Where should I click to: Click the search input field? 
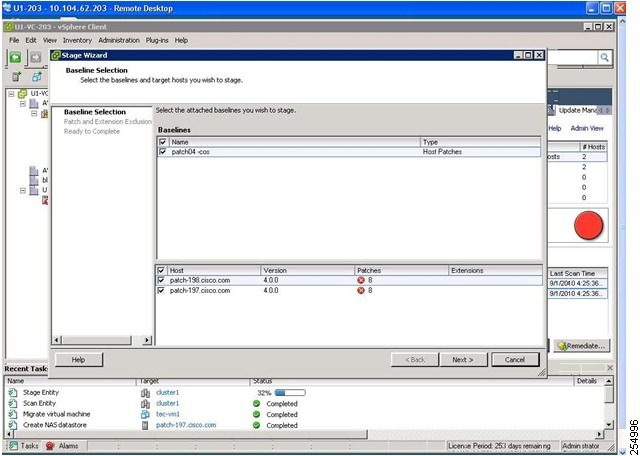point(572,58)
